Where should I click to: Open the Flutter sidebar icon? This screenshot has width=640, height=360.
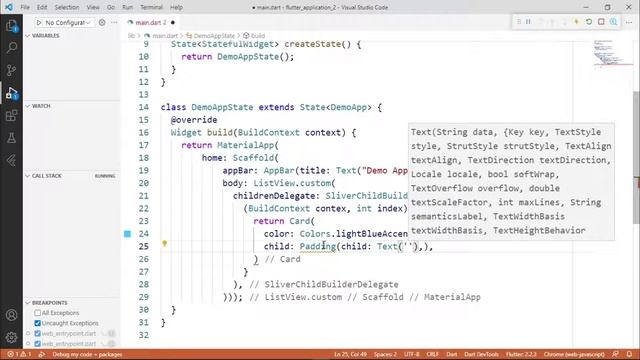(x=11, y=160)
